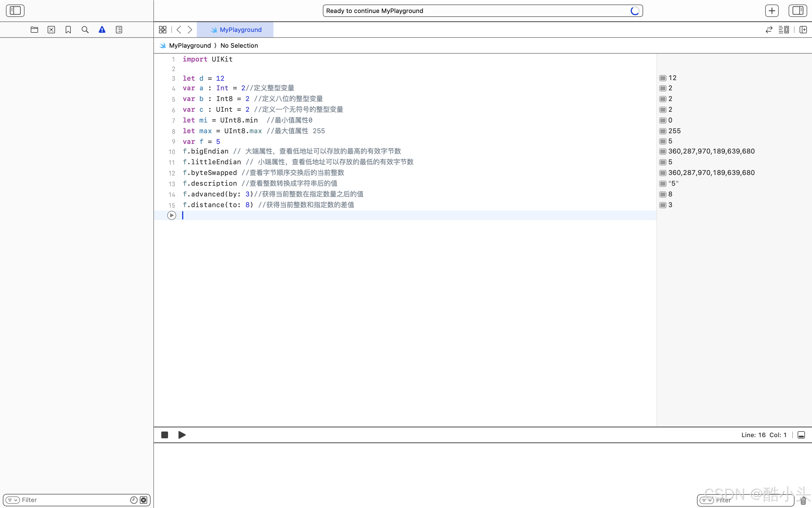Image resolution: width=812 pixels, height=508 pixels.
Task: Click the activity status bar text
Action: pos(374,11)
